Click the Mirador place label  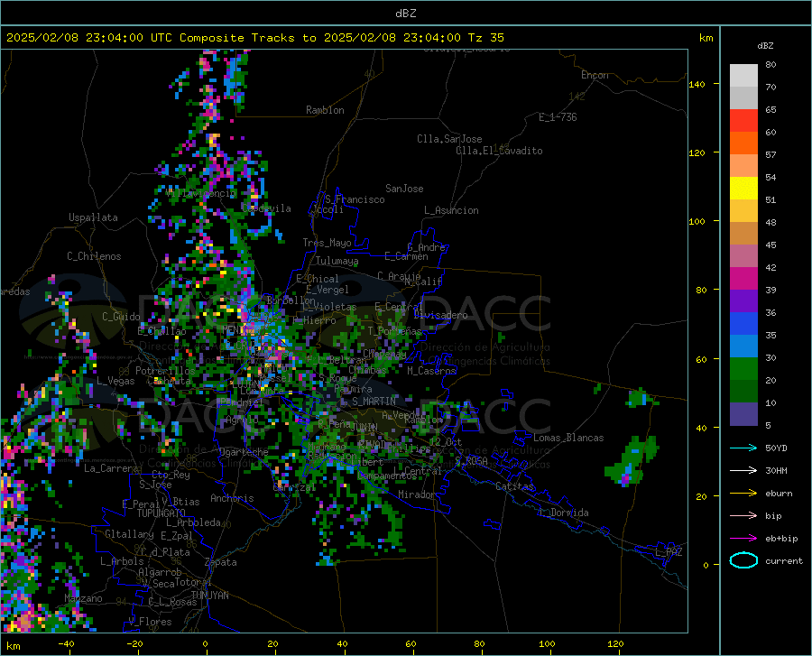click(417, 494)
